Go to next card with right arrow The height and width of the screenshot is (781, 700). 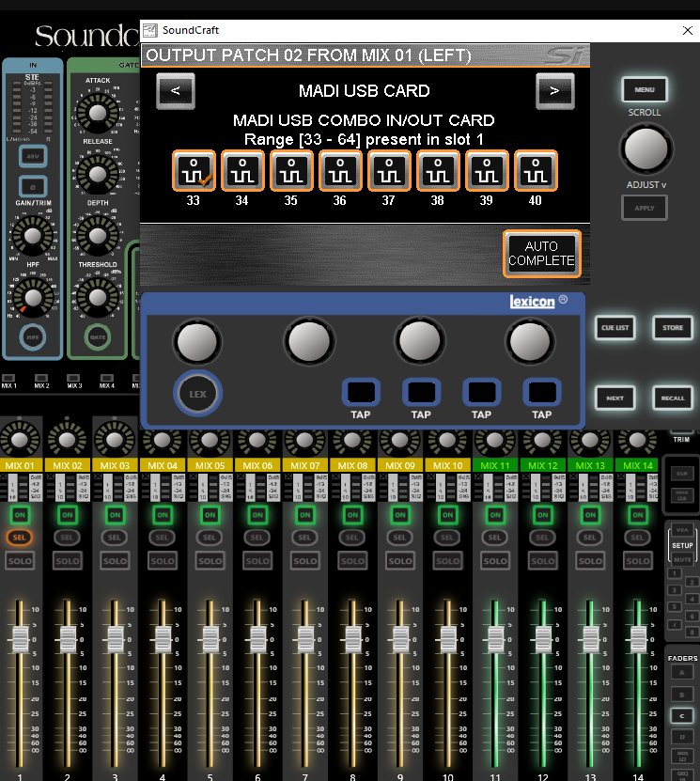click(554, 91)
